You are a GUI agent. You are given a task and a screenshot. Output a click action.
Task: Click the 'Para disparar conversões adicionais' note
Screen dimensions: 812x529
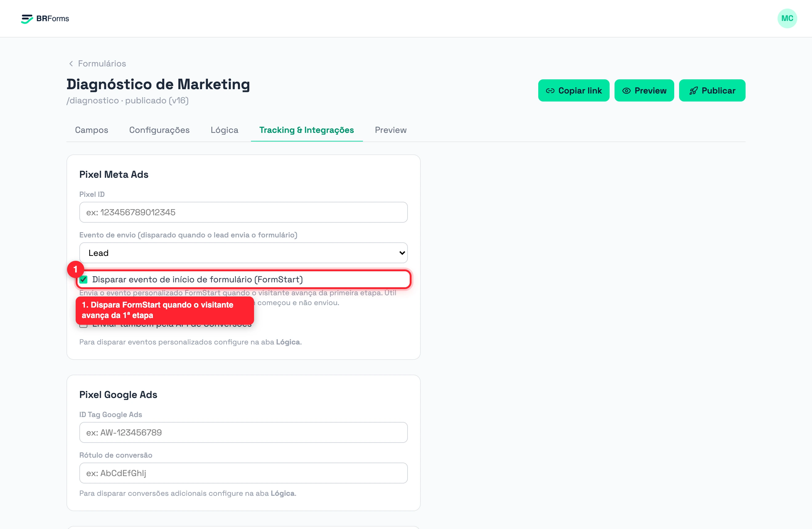(188, 493)
